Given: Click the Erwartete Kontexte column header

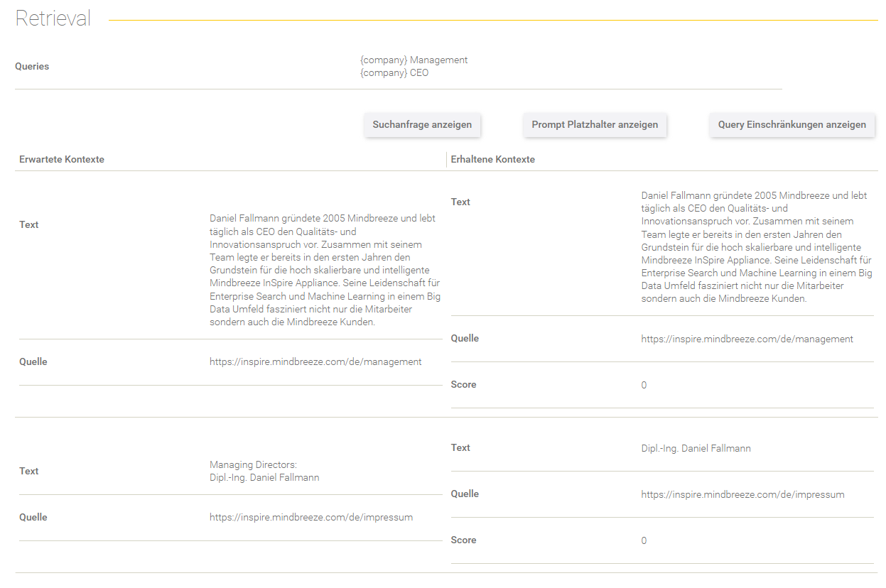Looking at the screenshot, I should 62,160.
